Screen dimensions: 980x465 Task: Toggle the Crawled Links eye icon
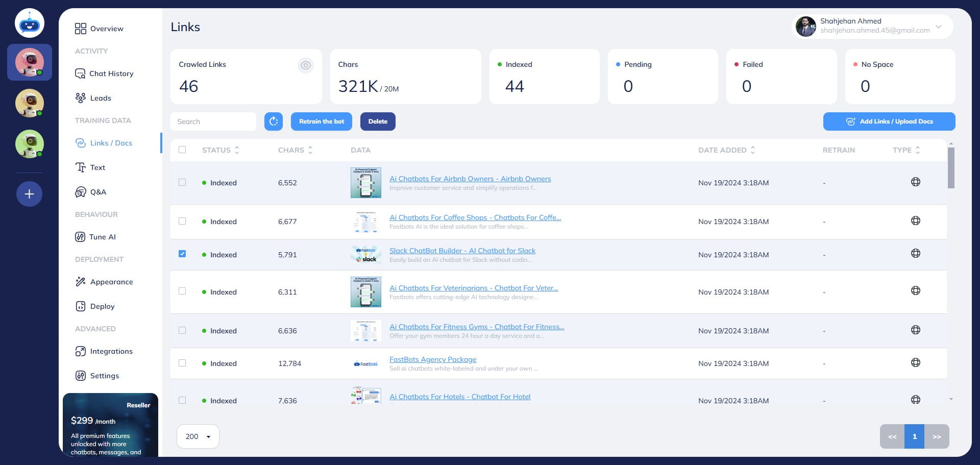(x=305, y=65)
